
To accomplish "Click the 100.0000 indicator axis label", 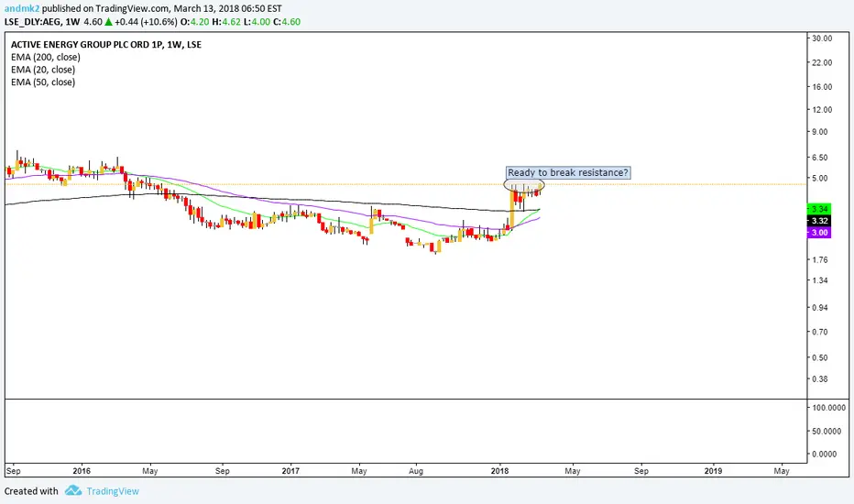I will pos(829,408).
